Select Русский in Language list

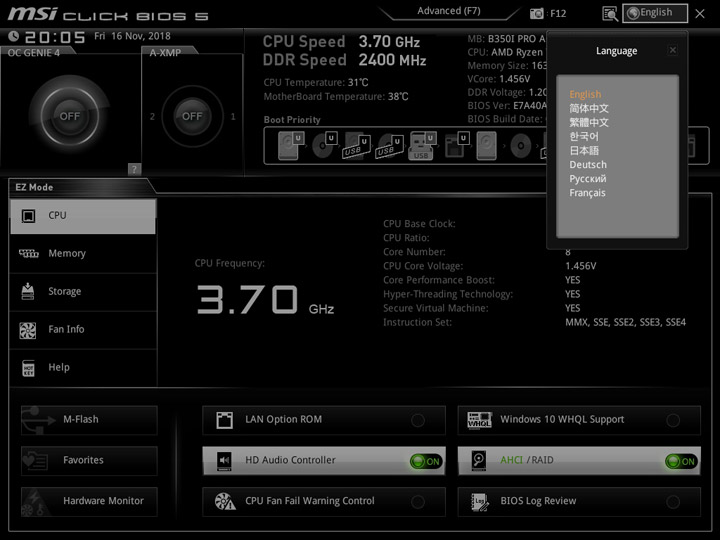tap(588, 179)
